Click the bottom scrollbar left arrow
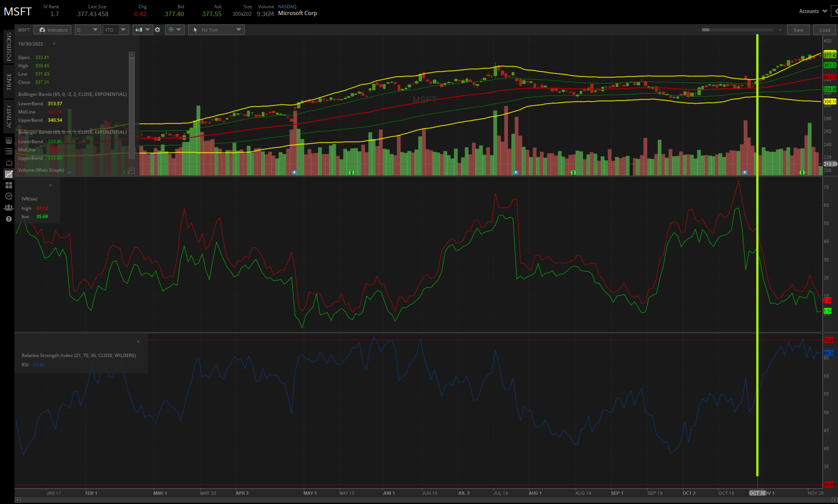The image size is (838, 504). [x=17, y=500]
